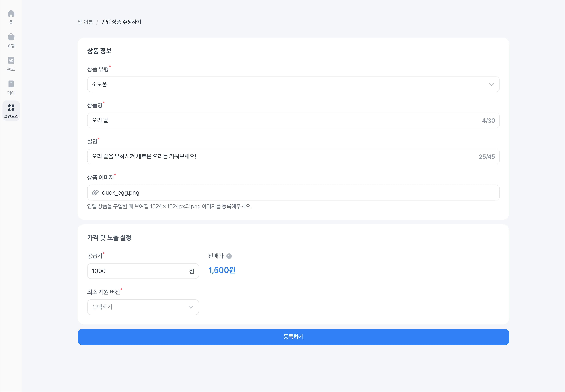Click the duck_egg.png image upload field
565x392 pixels.
pos(293,193)
